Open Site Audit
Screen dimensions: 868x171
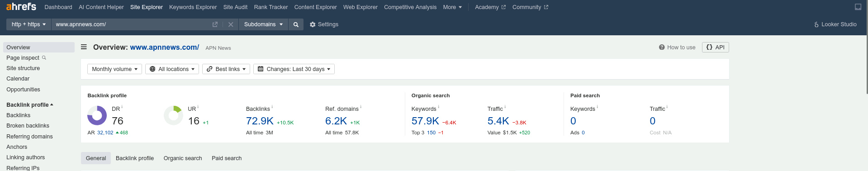[x=235, y=7]
